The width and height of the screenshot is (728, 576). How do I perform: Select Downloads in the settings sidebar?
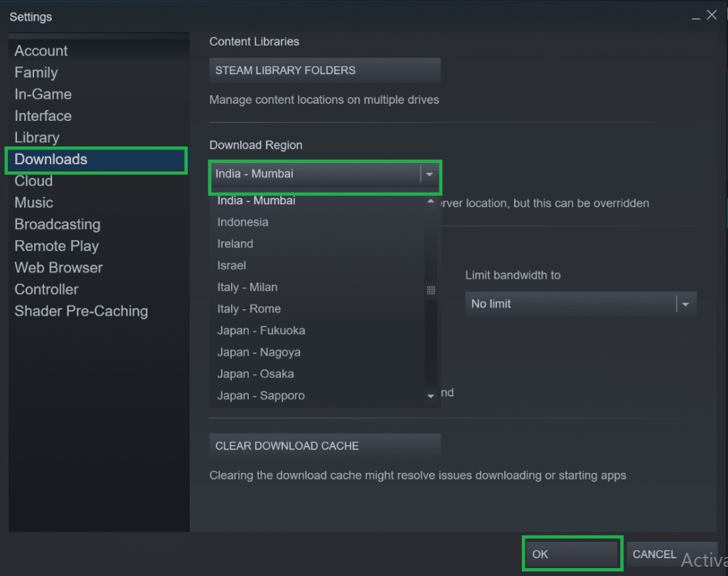(x=96, y=159)
